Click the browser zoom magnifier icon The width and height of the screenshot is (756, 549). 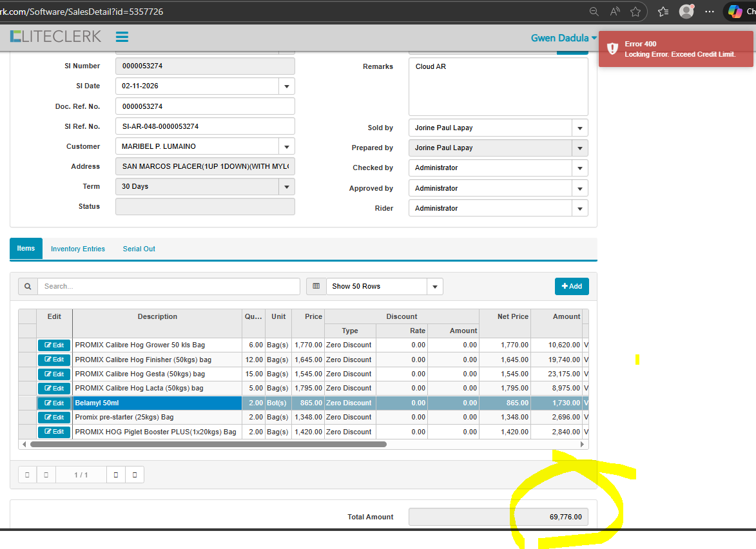point(594,12)
